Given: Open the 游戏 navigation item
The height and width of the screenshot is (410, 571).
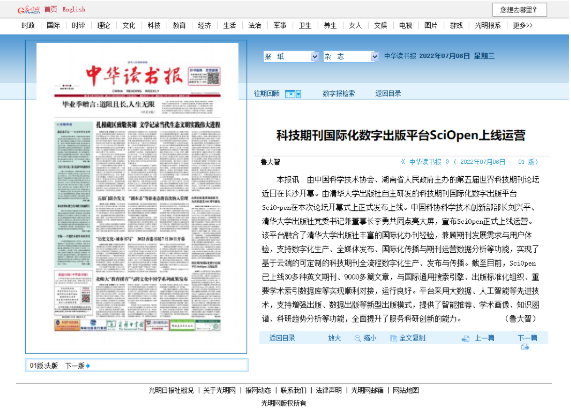Looking at the screenshot, I should (456, 25).
